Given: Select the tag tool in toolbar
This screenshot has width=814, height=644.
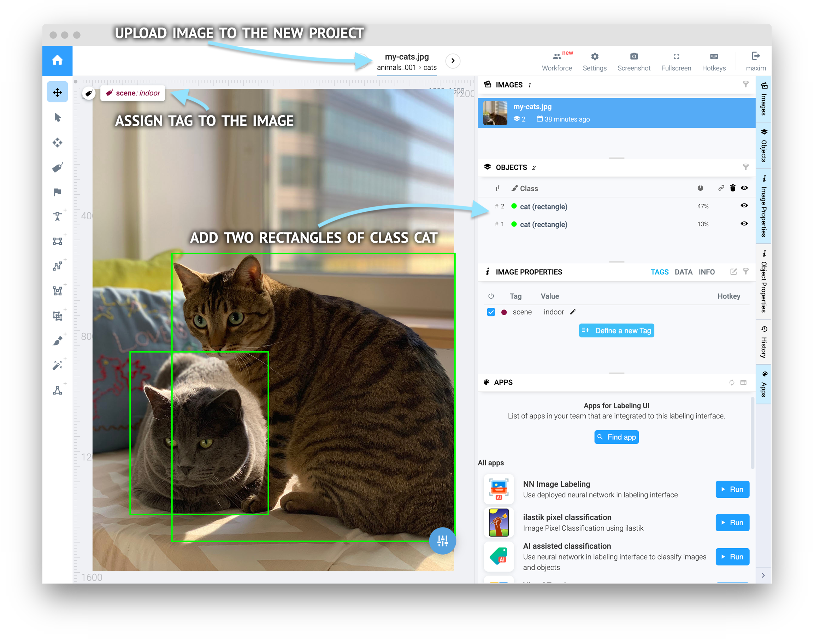Looking at the screenshot, I should (x=57, y=167).
